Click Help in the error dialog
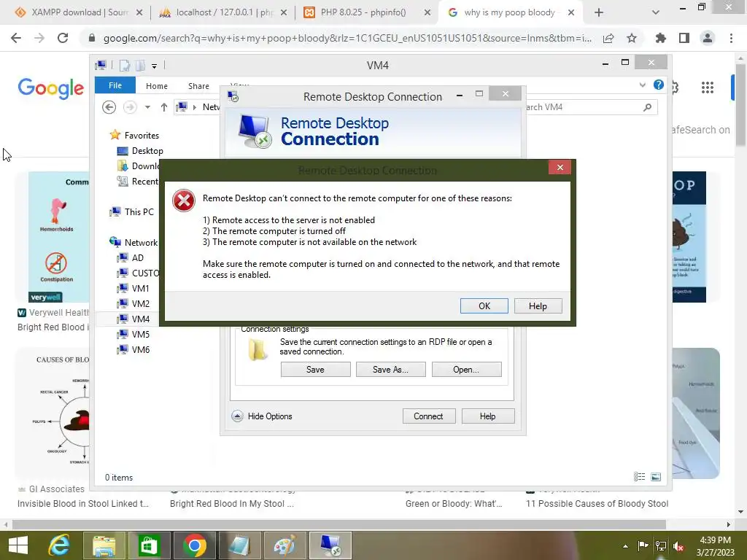Viewport: 747px width, 560px height. (x=538, y=306)
